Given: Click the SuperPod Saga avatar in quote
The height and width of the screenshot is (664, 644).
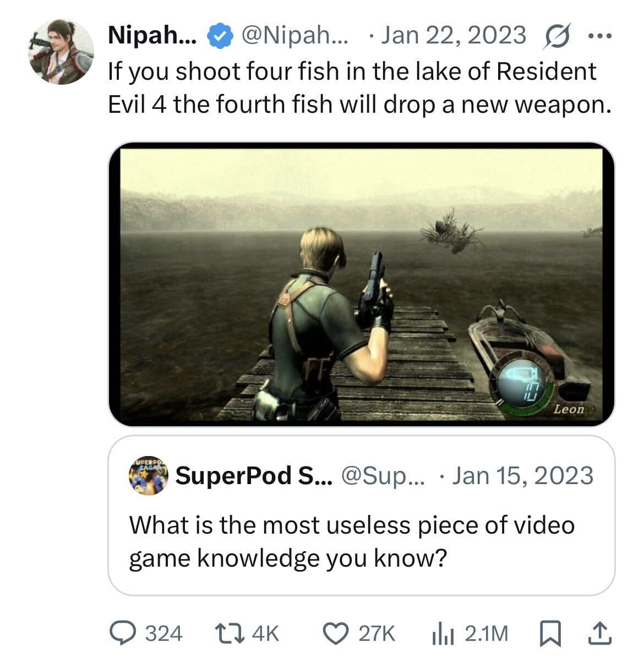Looking at the screenshot, I should (x=149, y=476).
